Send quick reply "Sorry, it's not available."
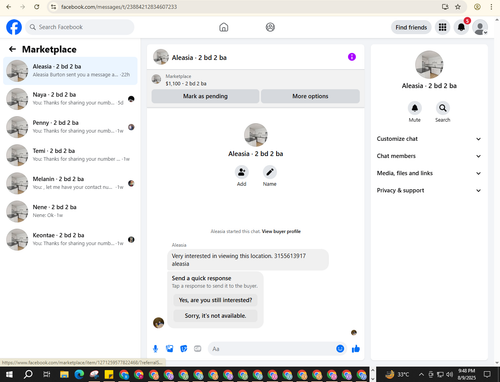 pyautogui.click(x=215, y=315)
